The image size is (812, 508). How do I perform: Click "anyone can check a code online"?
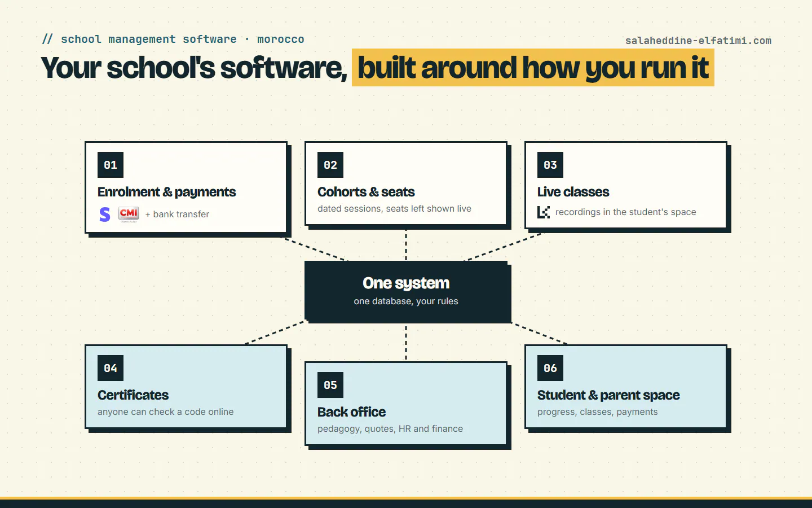click(166, 412)
